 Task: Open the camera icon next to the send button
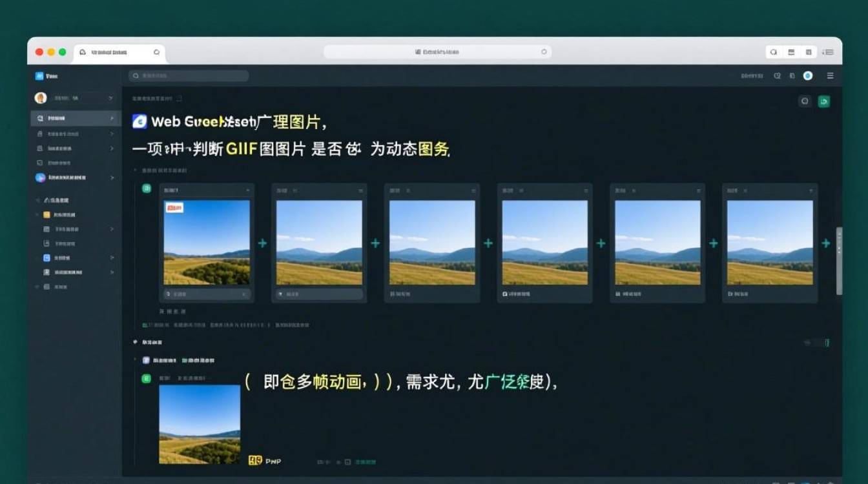805,101
